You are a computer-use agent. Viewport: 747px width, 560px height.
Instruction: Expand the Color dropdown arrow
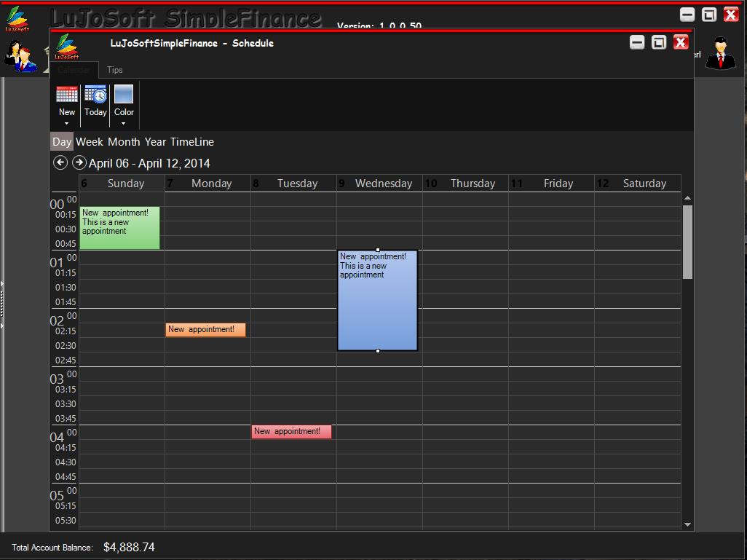click(x=123, y=124)
